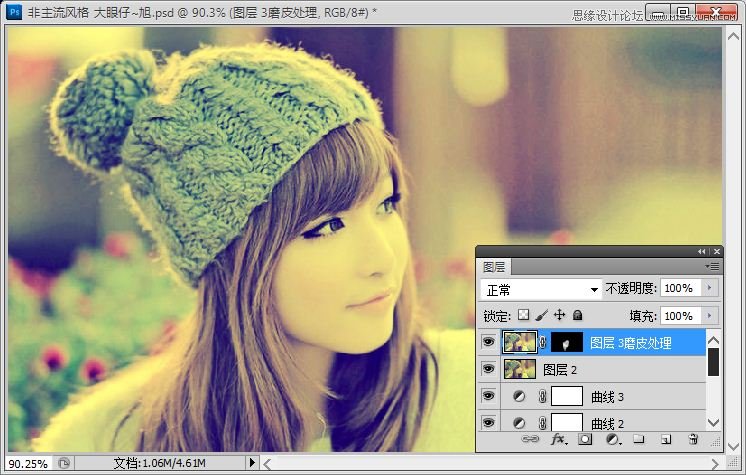Lock layer position with move icon

(559, 315)
